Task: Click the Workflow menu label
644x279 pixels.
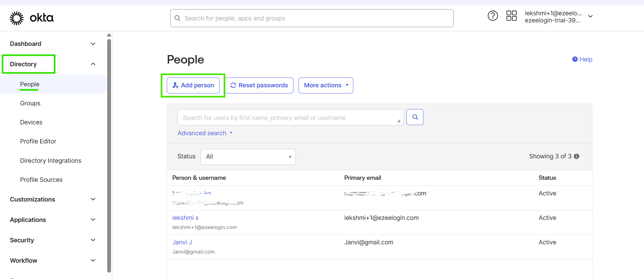Action: pyautogui.click(x=23, y=261)
